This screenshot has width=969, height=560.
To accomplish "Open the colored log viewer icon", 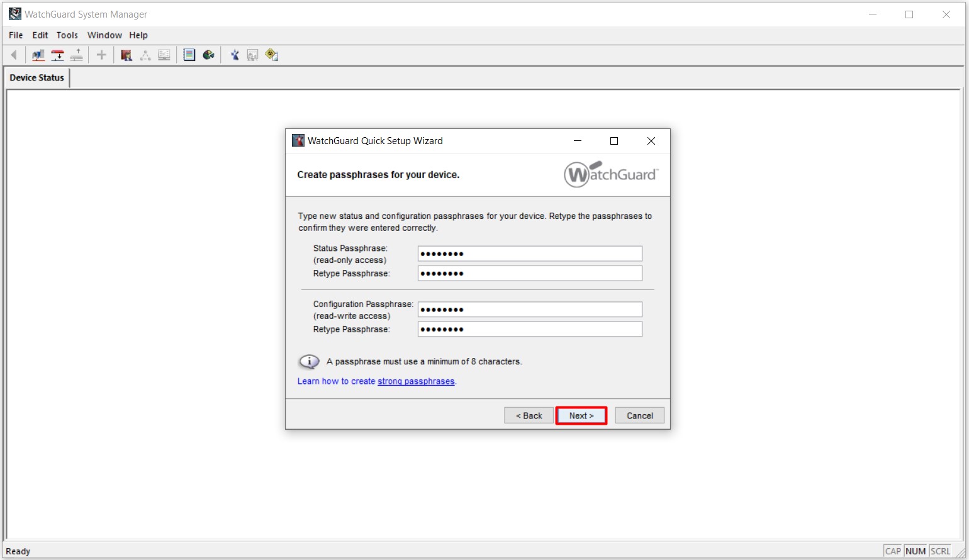I will (189, 55).
